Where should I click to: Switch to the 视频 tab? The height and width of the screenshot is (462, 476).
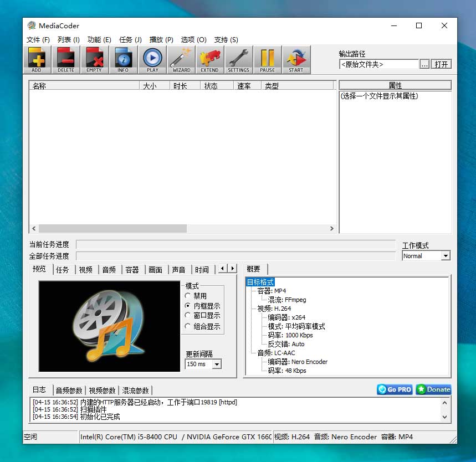[x=86, y=270]
